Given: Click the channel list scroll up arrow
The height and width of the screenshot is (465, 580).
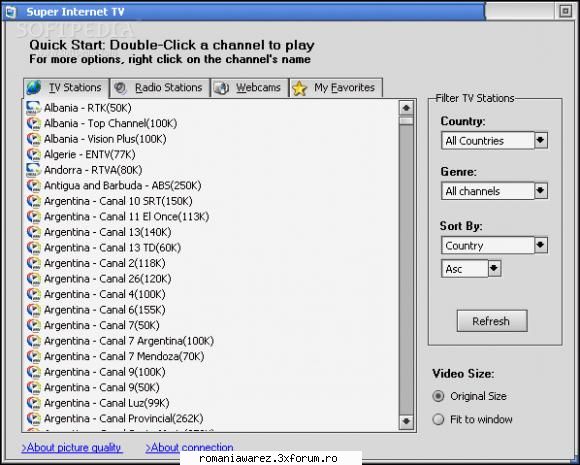Looking at the screenshot, I should coord(406,108).
